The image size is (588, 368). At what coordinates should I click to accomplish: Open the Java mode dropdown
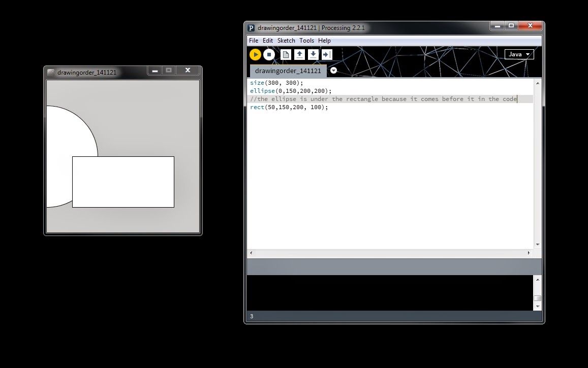pyautogui.click(x=519, y=54)
